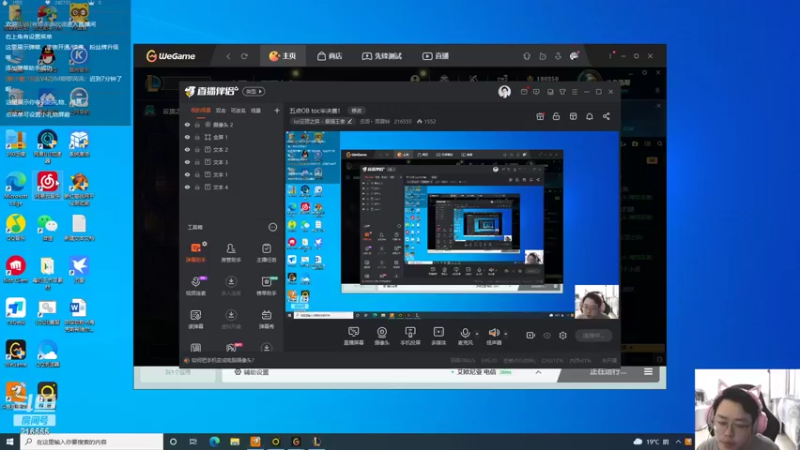Hide the 摄像头 2 layer
800x450 pixels.
(187, 124)
